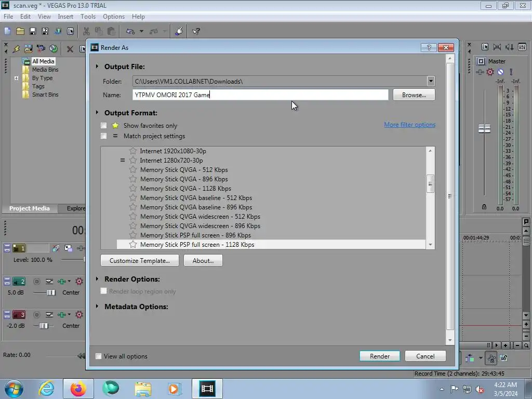Click the New project icon in toolbar
The width and height of the screenshot is (532, 399).
[x=7, y=31]
